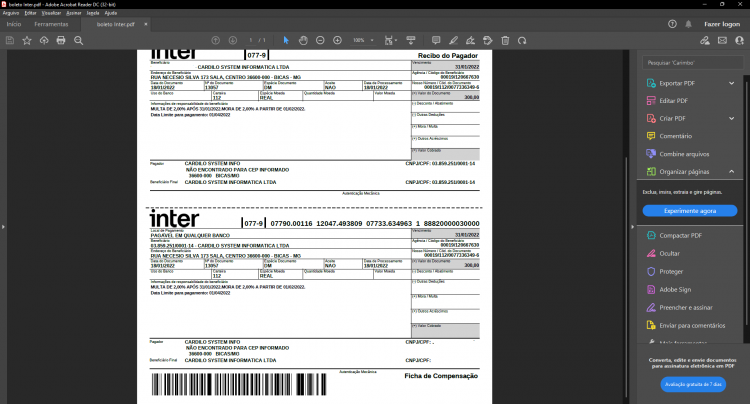The height and width of the screenshot is (404, 750).
Task: Rotate the page view
Action: pyautogui.click(x=522, y=41)
